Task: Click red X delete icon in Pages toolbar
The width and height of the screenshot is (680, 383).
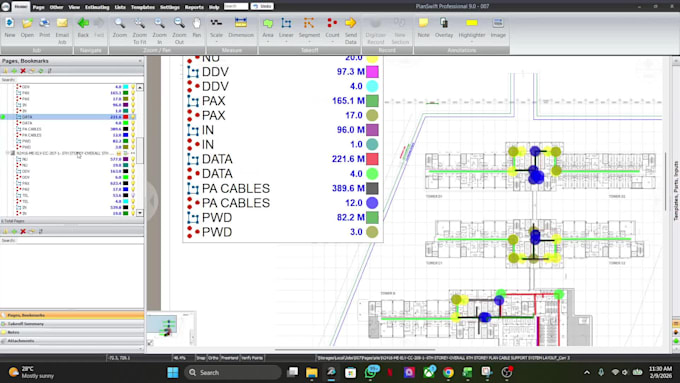Action: [x=23, y=71]
